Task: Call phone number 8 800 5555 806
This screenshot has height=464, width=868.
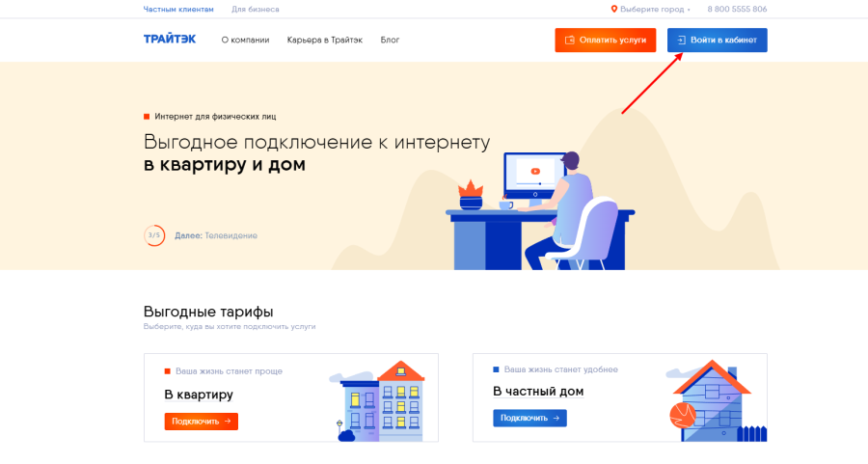Action: (737, 10)
